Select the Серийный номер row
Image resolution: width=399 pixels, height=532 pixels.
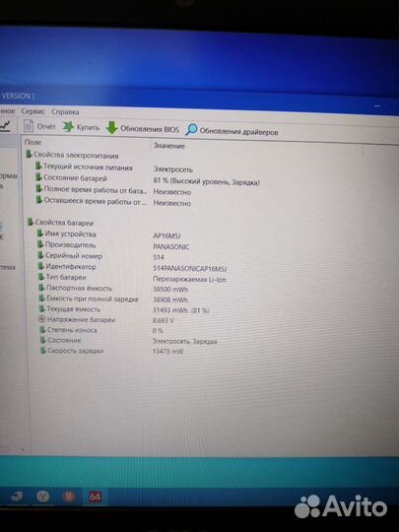coord(70,255)
